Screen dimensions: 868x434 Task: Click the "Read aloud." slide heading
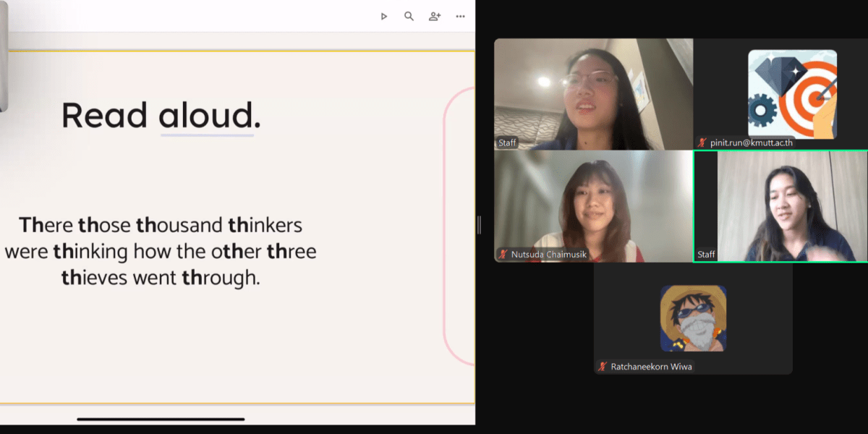[161, 116]
